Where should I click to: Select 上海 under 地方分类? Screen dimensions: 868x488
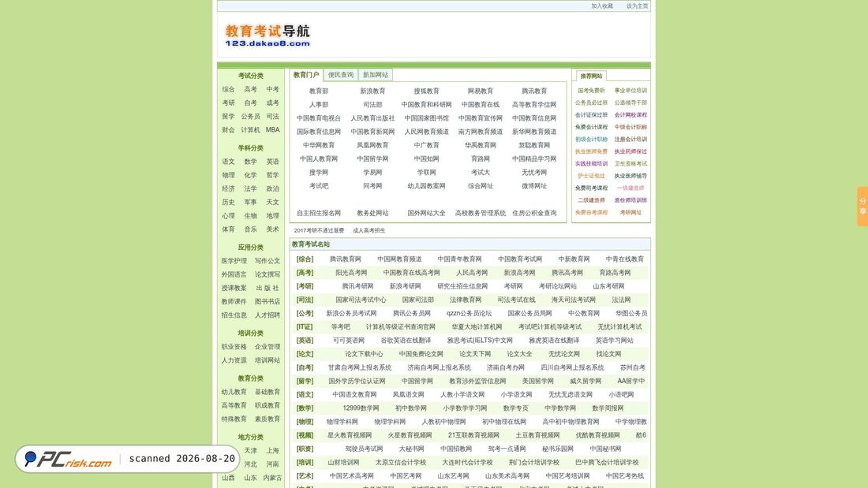pyautogui.click(x=273, y=451)
